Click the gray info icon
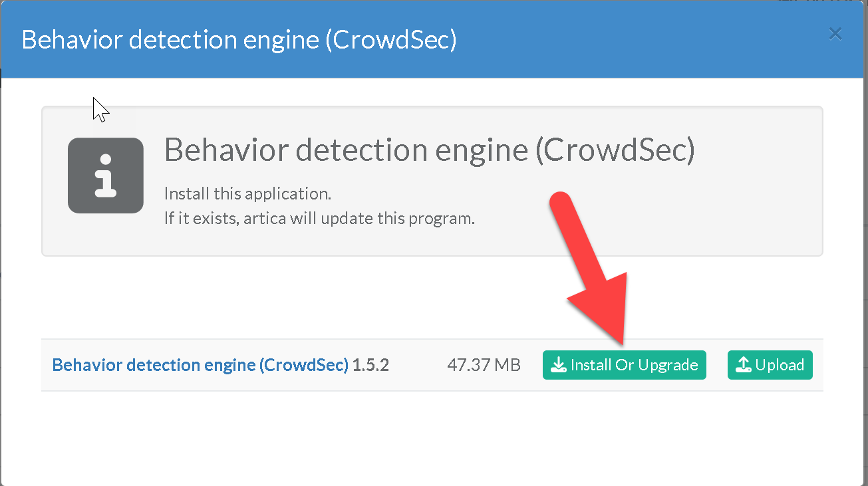The image size is (868, 486). [x=106, y=176]
